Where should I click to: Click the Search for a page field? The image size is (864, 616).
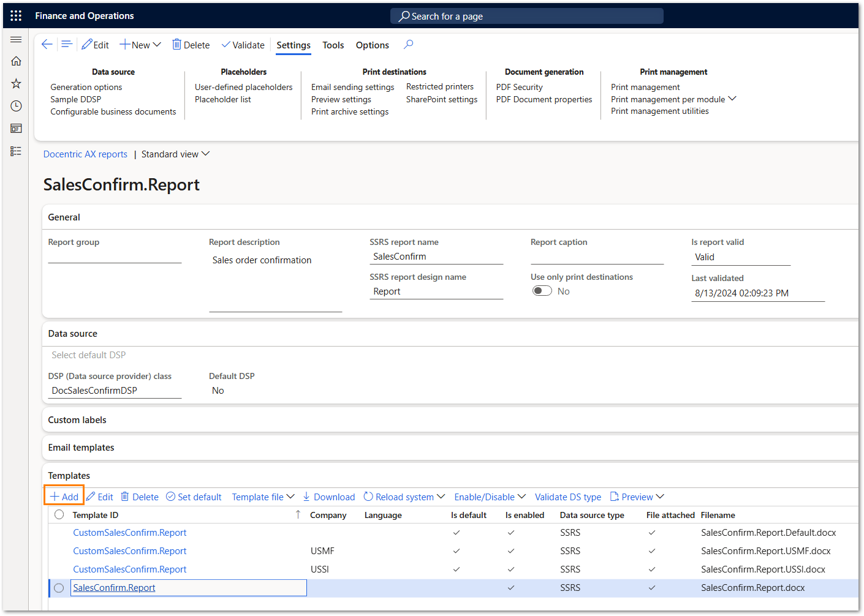(527, 17)
